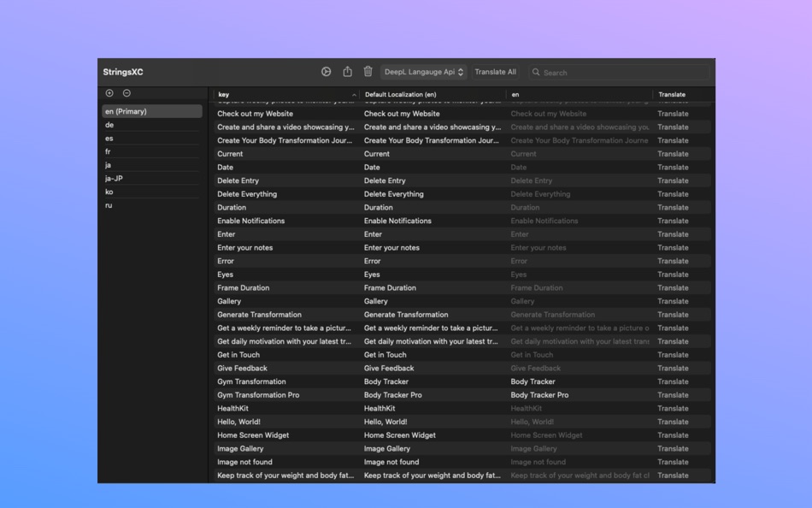Click Body Tracker Pro in the en column

[x=539, y=395]
